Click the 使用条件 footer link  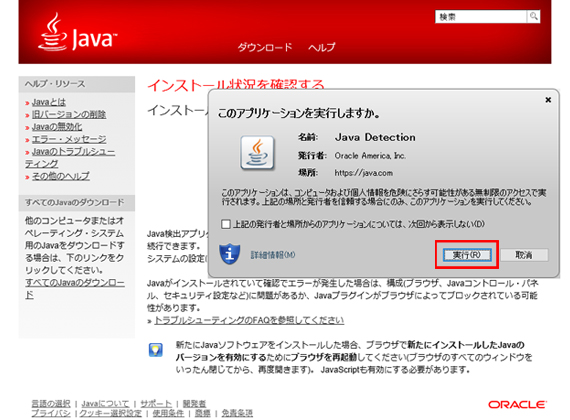tap(168, 413)
